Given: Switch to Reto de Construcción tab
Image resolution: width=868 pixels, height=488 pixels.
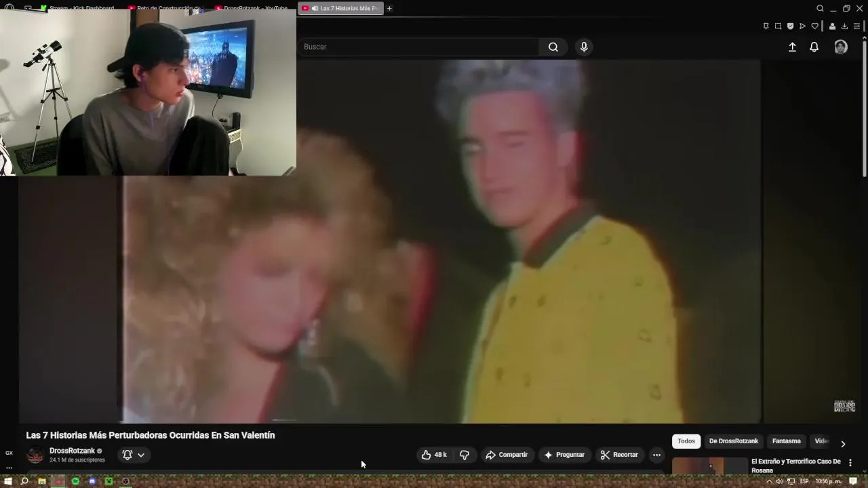Looking at the screenshot, I should pyautogui.click(x=167, y=8).
